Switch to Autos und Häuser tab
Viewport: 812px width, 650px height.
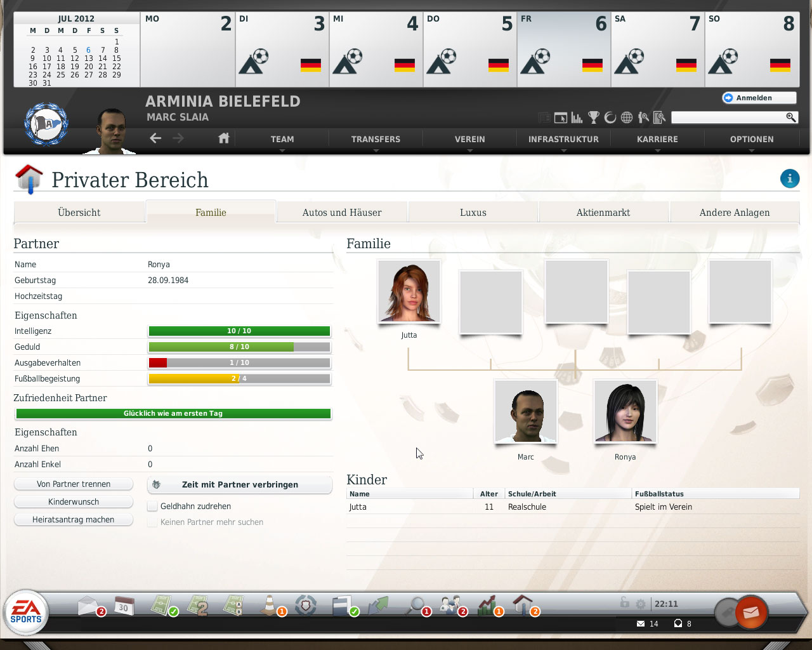click(342, 212)
